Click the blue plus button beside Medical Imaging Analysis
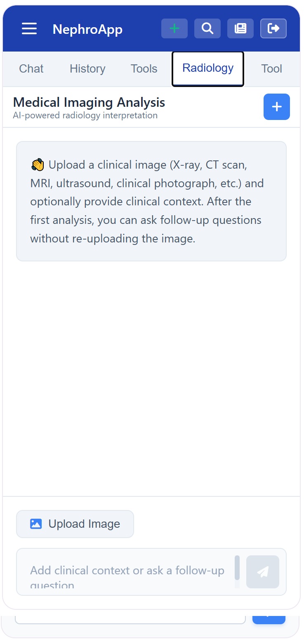 tap(277, 107)
